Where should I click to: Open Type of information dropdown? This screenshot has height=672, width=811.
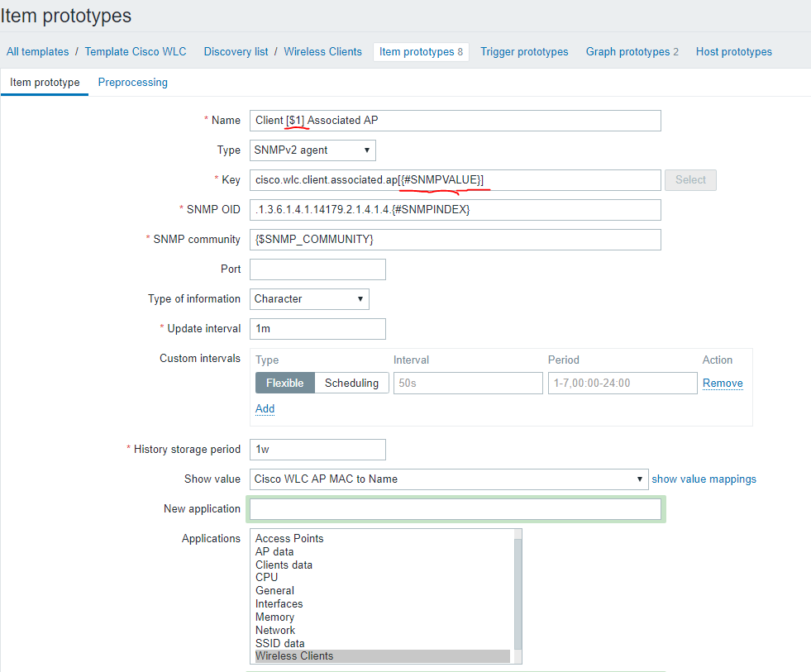(309, 298)
